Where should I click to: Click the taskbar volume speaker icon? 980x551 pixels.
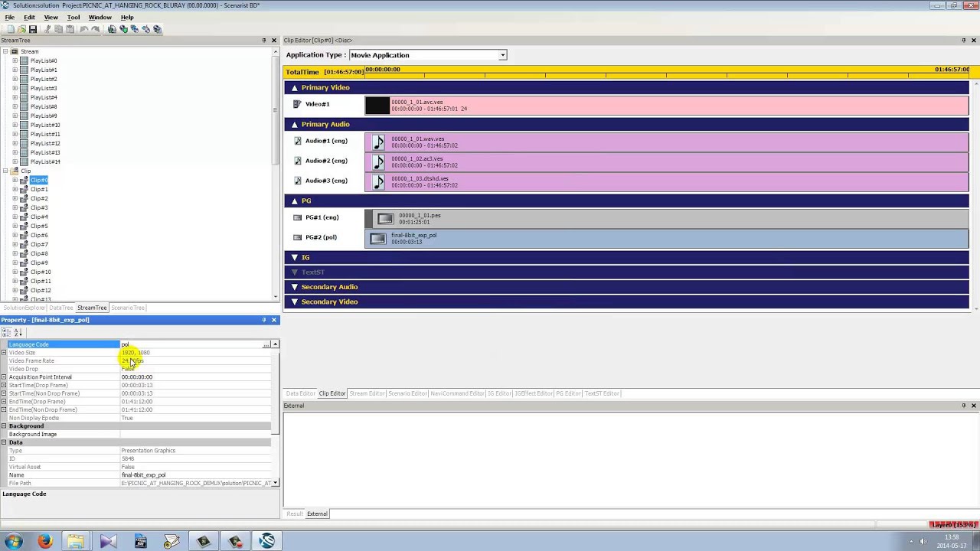click(x=923, y=542)
